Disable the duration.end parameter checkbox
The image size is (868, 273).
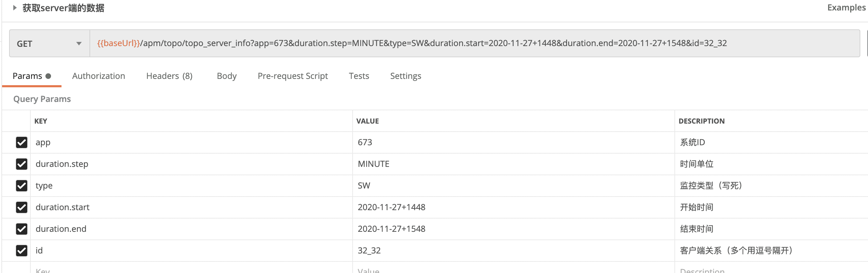tap(22, 229)
